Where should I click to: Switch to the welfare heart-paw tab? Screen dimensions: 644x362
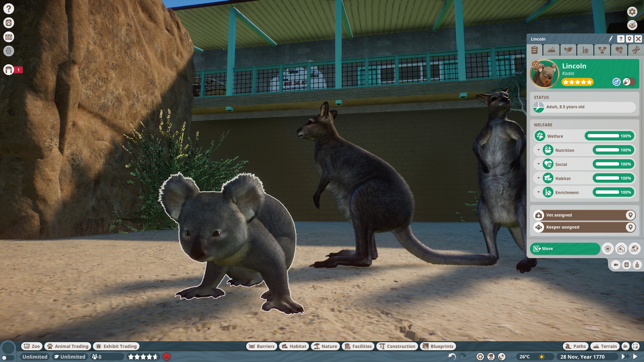coord(619,50)
